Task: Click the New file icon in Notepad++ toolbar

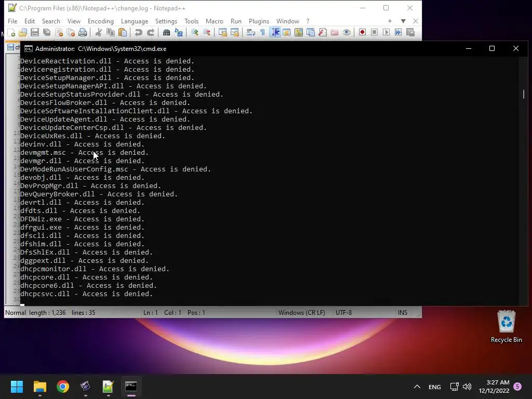Action: tap(11, 32)
